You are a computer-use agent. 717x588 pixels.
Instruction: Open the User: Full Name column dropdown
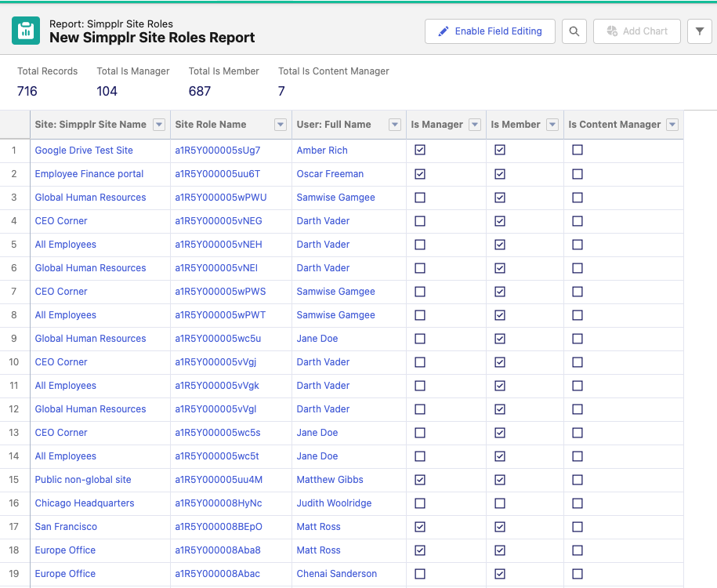coord(395,125)
